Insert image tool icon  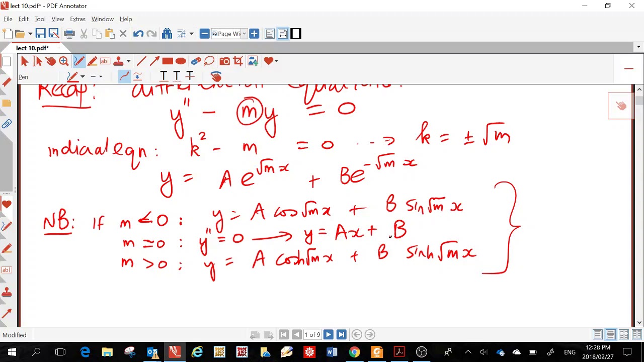pyautogui.click(x=253, y=61)
